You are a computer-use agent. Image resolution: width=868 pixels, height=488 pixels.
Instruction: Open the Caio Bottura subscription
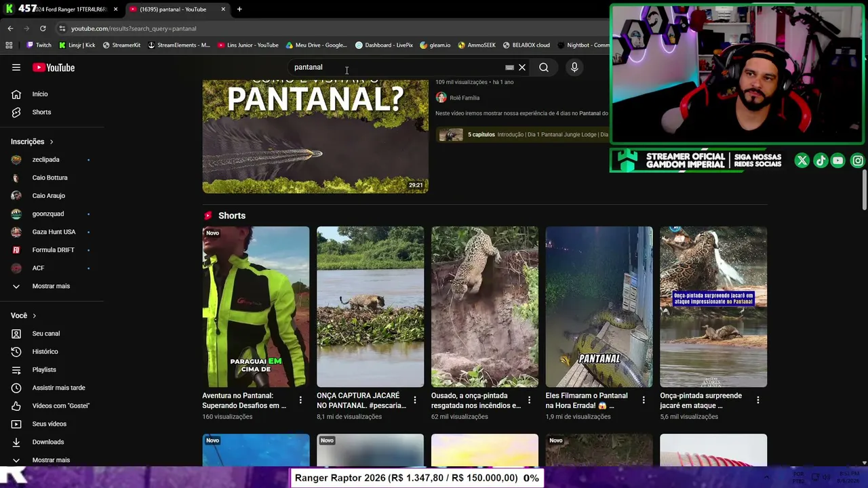point(52,178)
